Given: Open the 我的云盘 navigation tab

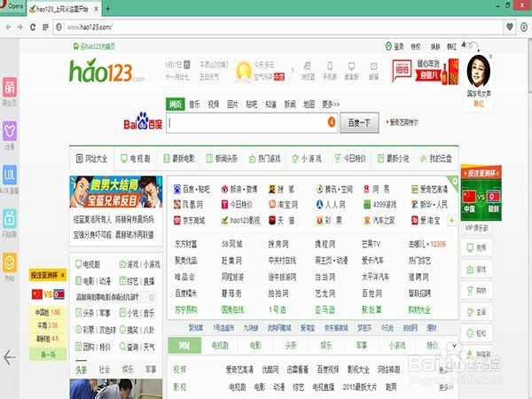Looking at the screenshot, I should (x=436, y=159).
